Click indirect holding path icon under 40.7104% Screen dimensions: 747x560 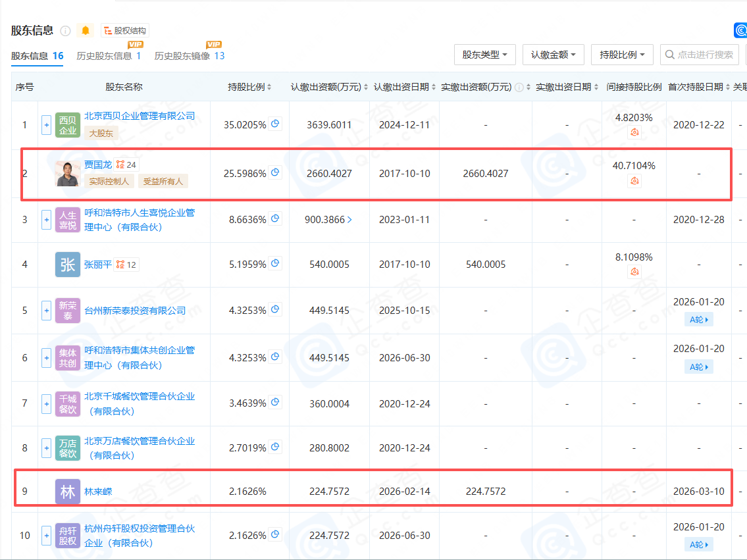(x=634, y=181)
